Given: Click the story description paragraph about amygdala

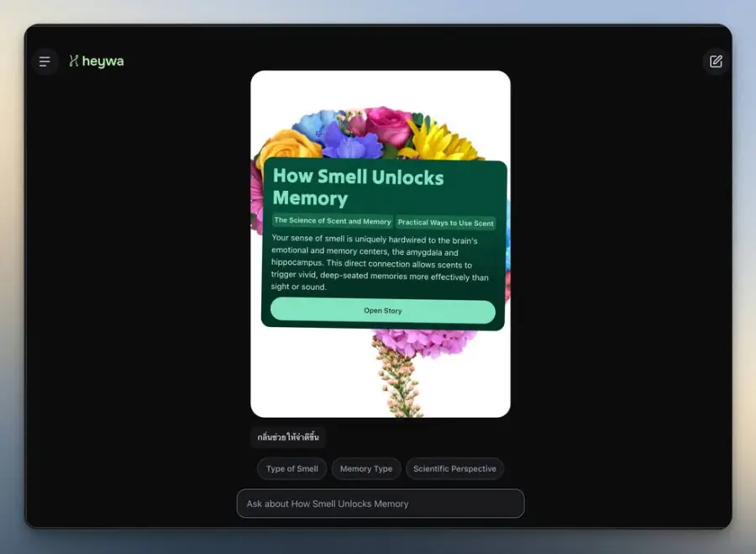Looking at the screenshot, I should point(380,263).
